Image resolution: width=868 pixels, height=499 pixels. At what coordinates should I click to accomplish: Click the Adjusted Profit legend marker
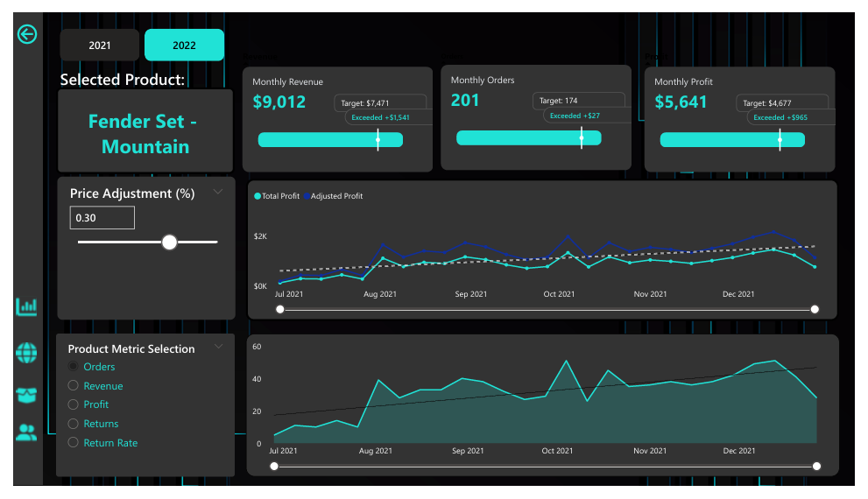pyautogui.click(x=307, y=196)
